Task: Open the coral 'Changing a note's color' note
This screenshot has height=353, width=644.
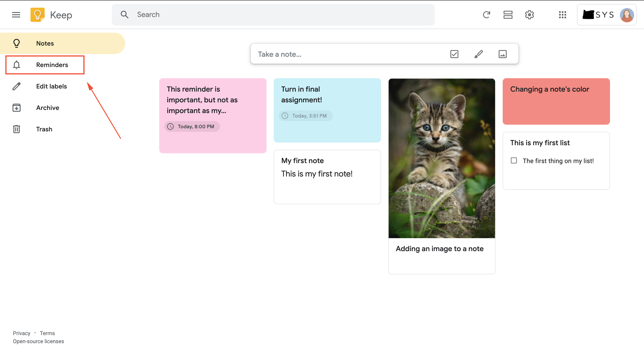Action: (556, 101)
